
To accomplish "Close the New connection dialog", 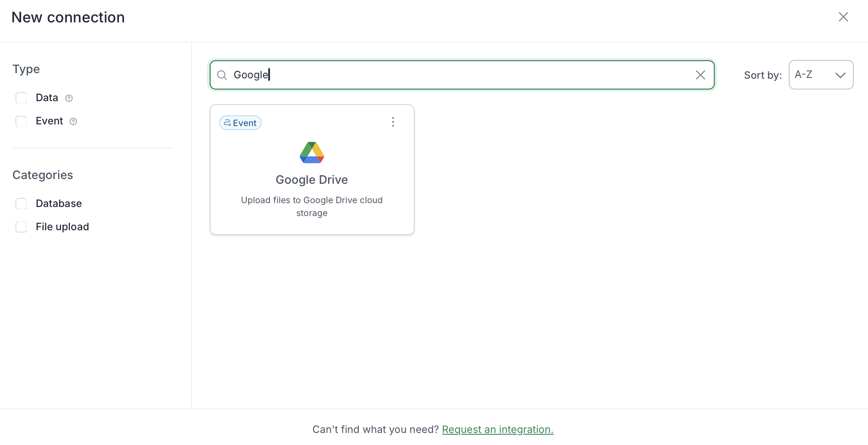I will [843, 17].
